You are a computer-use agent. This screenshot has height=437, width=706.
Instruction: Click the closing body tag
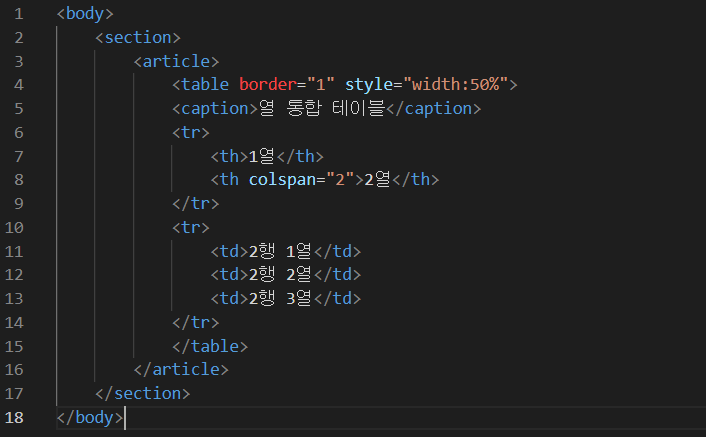(x=90, y=418)
